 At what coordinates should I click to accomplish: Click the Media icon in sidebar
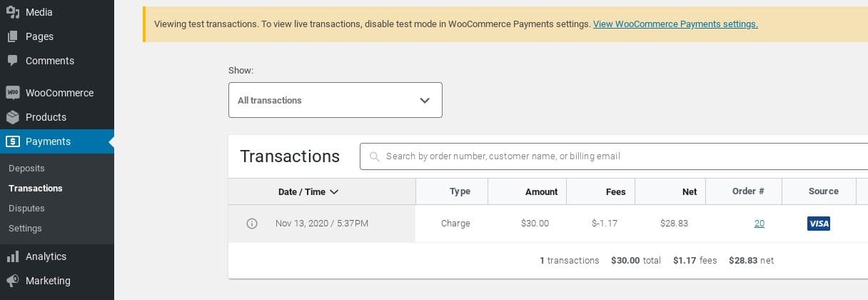point(12,12)
